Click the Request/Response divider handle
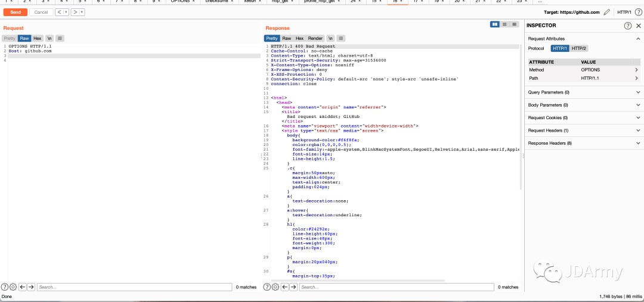This screenshot has width=644, height=302. click(x=262, y=156)
